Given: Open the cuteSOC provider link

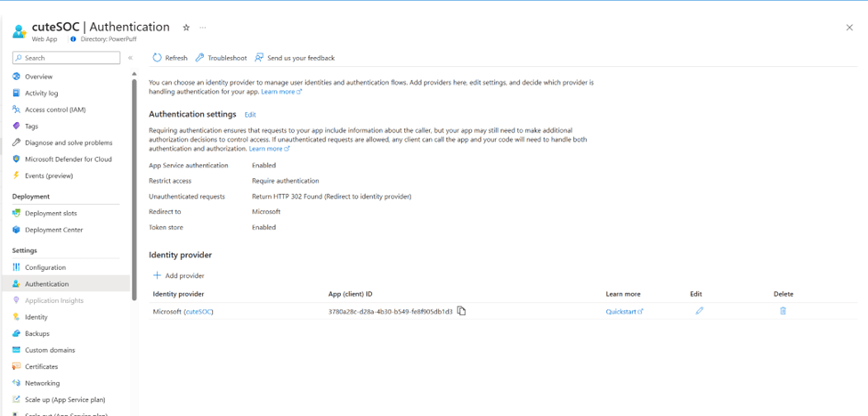Looking at the screenshot, I should pos(199,312).
